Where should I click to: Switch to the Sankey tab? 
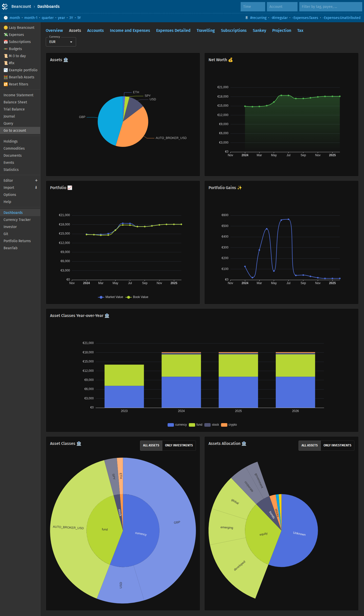tap(259, 30)
